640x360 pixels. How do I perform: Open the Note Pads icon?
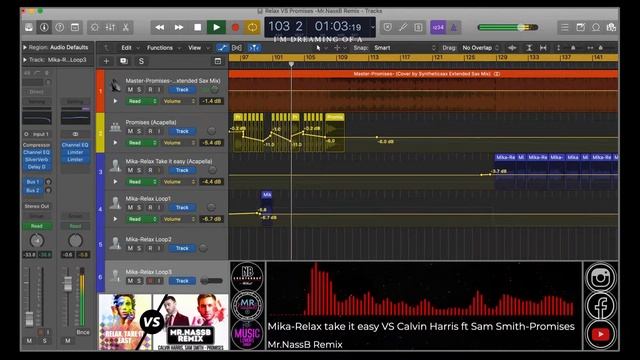(580, 27)
